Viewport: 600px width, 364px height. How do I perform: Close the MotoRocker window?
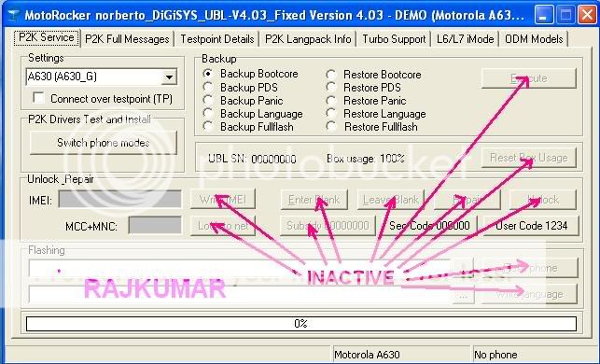[587, 16]
